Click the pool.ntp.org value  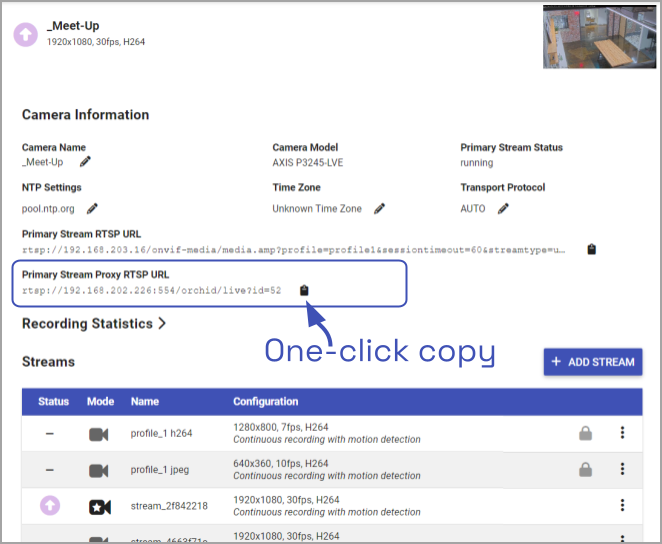click(x=48, y=209)
